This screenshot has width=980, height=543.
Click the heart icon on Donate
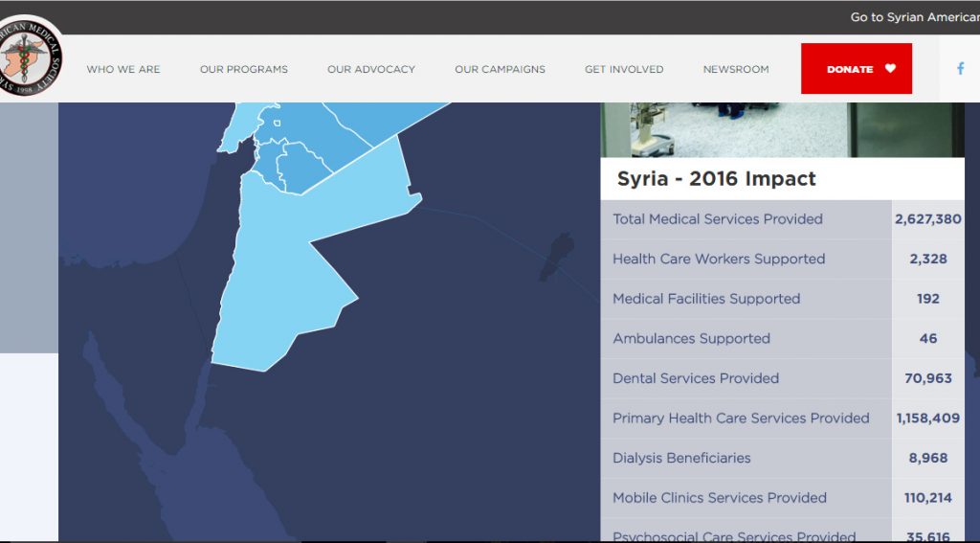(891, 68)
